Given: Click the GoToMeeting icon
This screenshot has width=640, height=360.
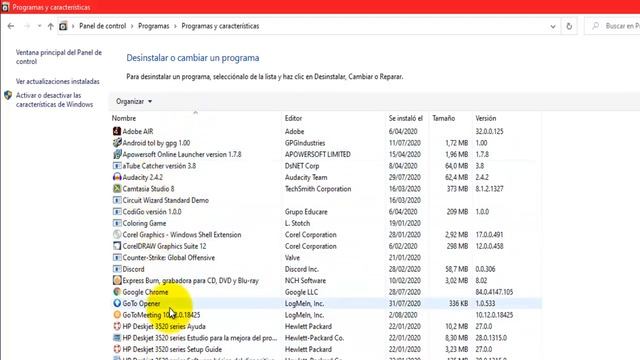Looking at the screenshot, I should click(117, 315).
